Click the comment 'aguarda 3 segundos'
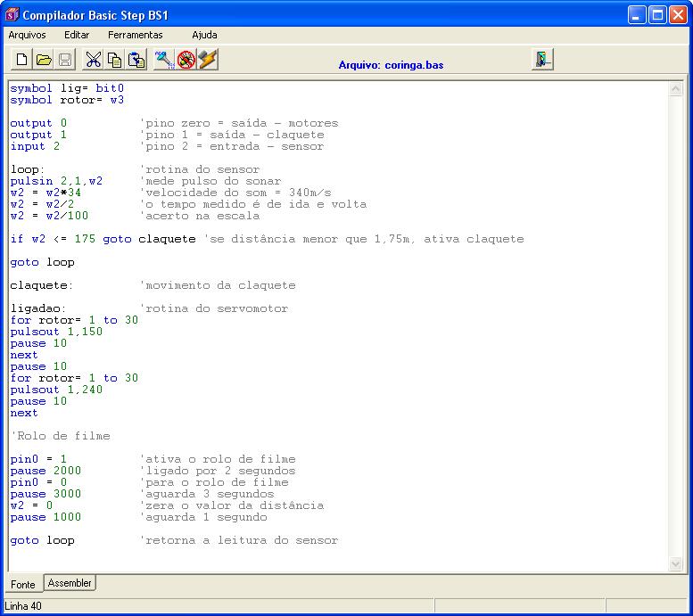Viewport: 693px width, 616px height. (x=207, y=494)
